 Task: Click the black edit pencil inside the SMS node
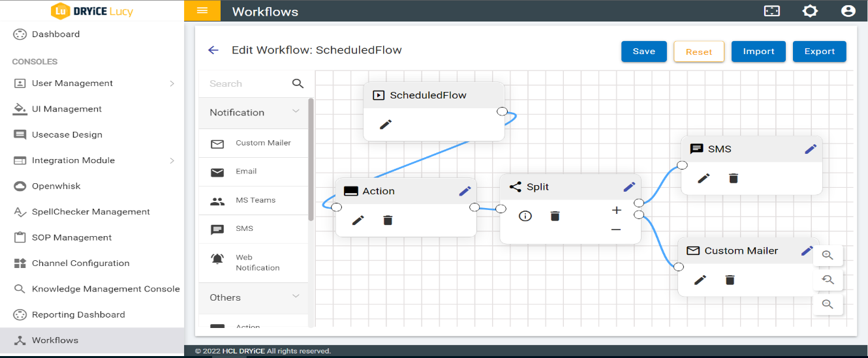coord(704,178)
